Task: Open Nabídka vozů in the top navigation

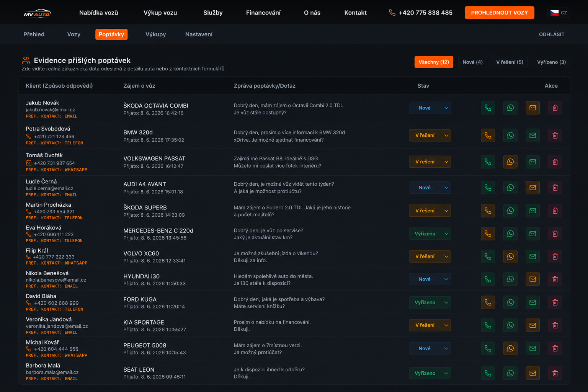Action: point(99,13)
